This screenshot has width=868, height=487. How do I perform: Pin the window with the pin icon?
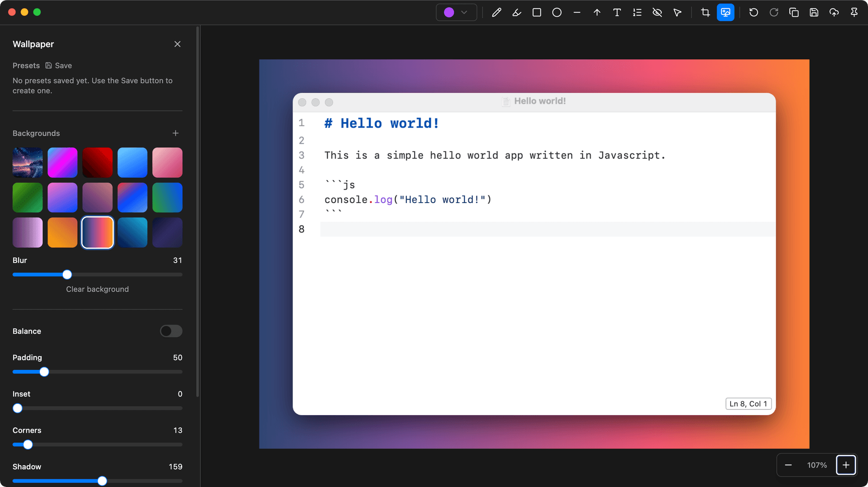[854, 13]
